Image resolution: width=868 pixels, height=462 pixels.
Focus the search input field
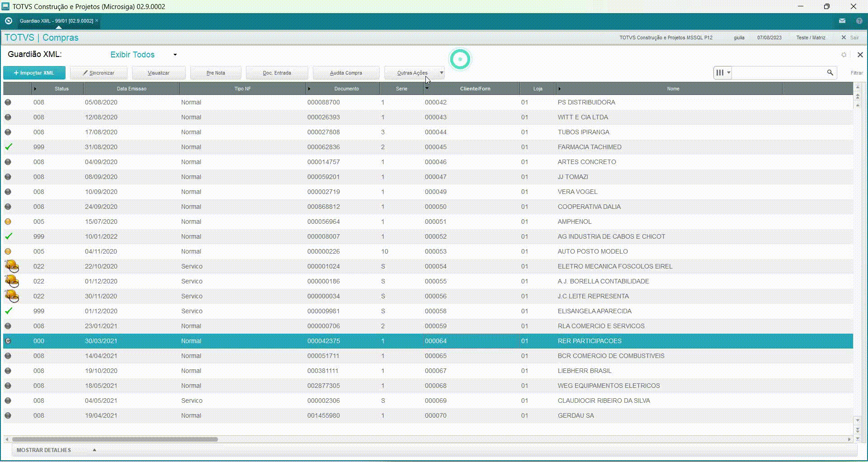tap(778, 72)
